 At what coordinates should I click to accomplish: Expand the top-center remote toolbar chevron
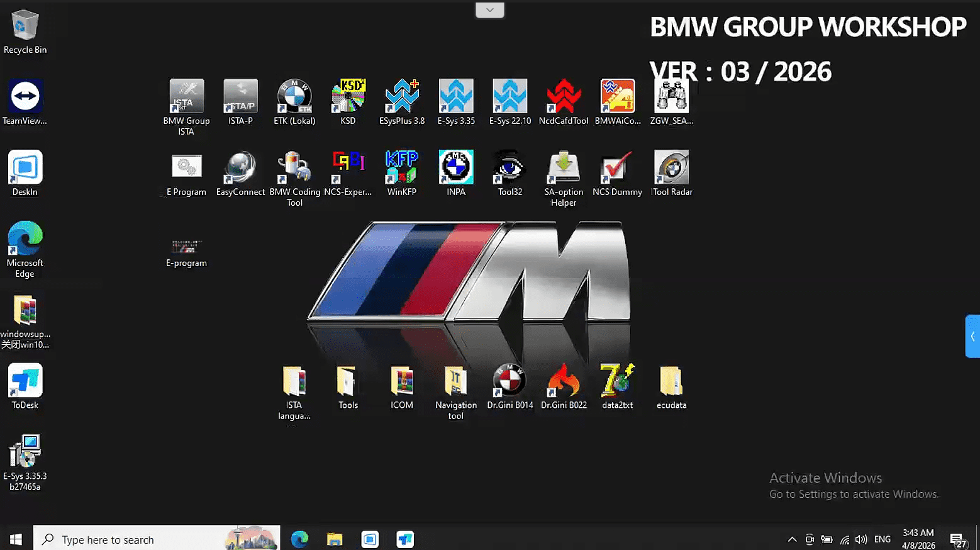[x=490, y=10]
